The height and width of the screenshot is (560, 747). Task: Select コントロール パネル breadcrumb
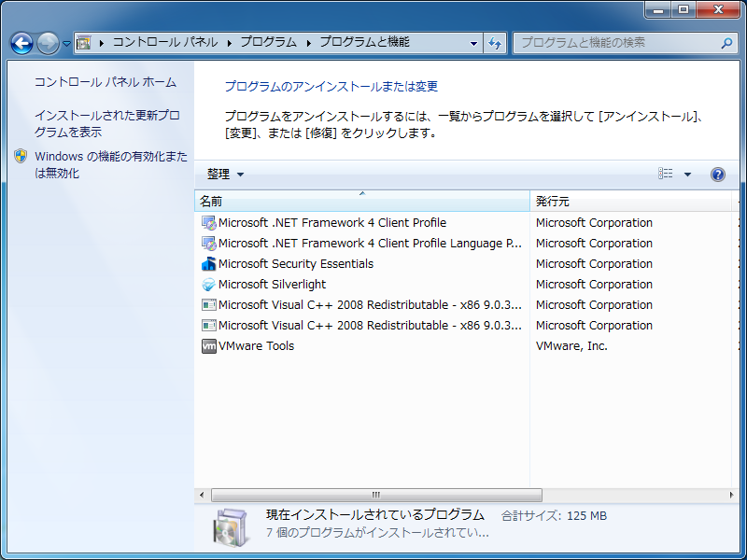pos(165,42)
